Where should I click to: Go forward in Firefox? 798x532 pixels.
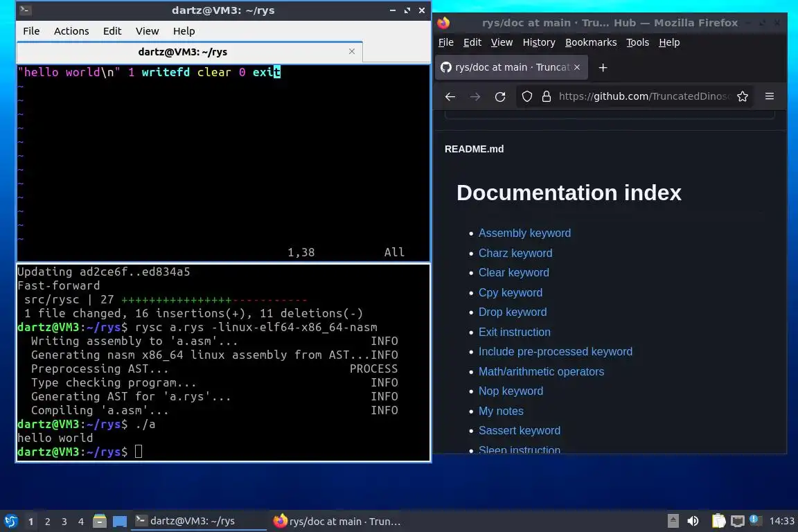coord(475,96)
